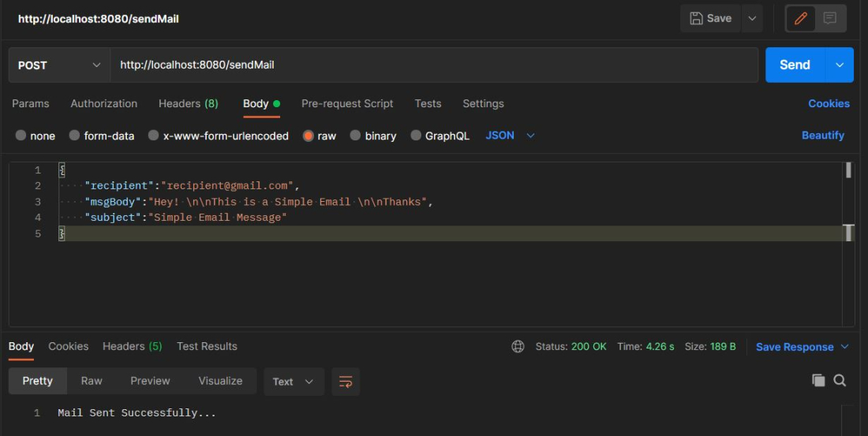Click the Cookies link
This screenshot has width=868, height=436.
829,103
